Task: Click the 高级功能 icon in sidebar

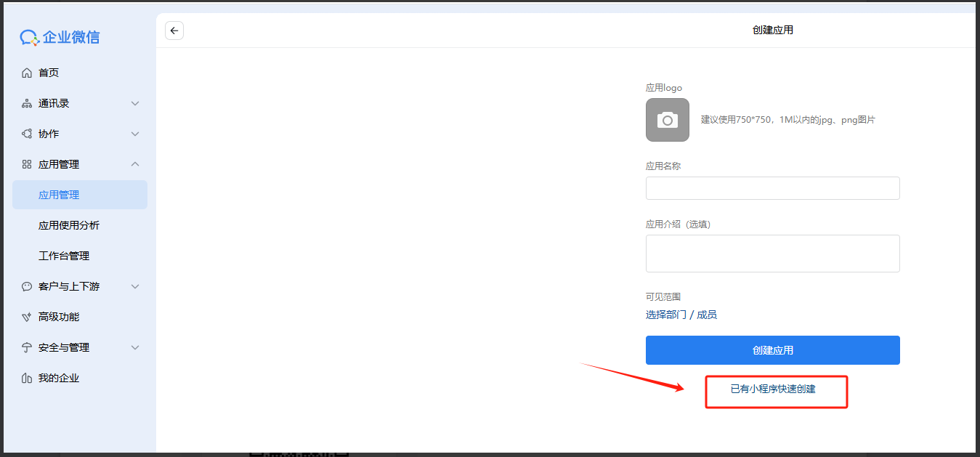Action: 27,317
